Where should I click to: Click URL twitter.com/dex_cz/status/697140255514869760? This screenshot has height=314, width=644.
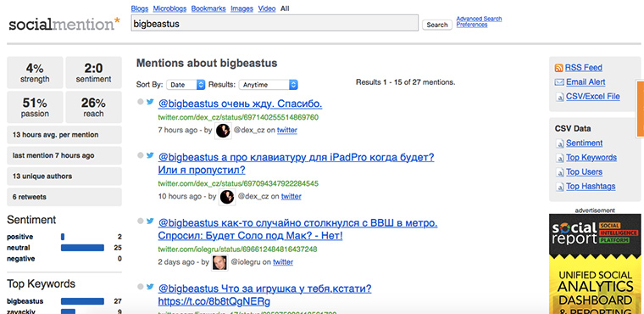[238, 117]
